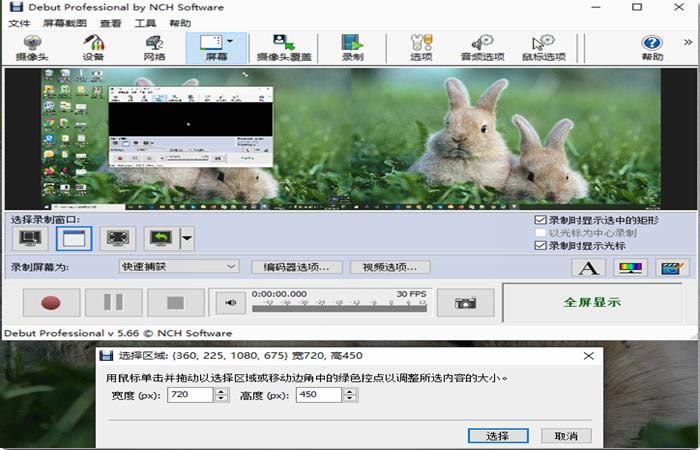Open the 录制 recordings list

coord(352,48)
